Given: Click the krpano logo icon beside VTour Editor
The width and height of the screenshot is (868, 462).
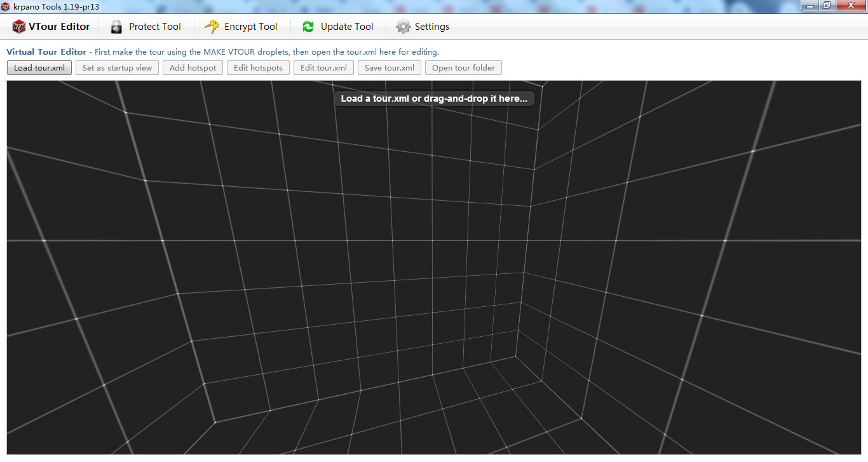Looking at the screenshot, I should (18, 27).
